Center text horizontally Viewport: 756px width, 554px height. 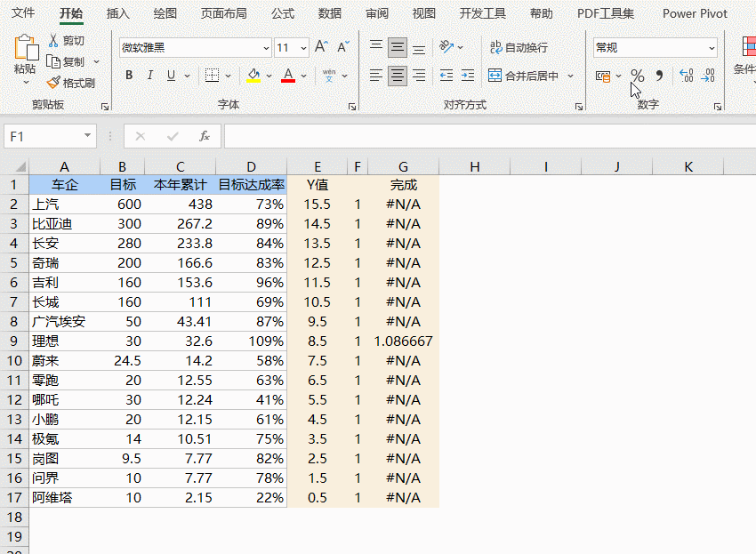click(398, 76)
